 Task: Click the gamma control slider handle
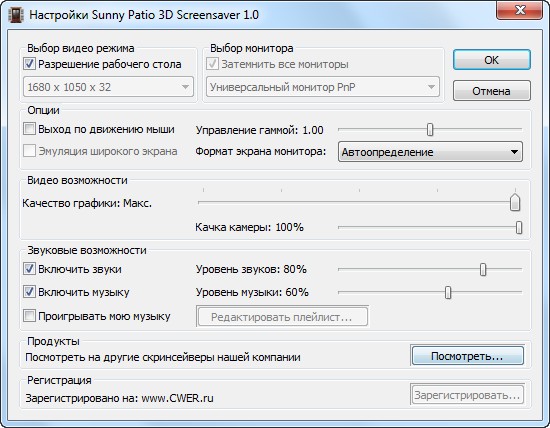[x=430, y=129]
